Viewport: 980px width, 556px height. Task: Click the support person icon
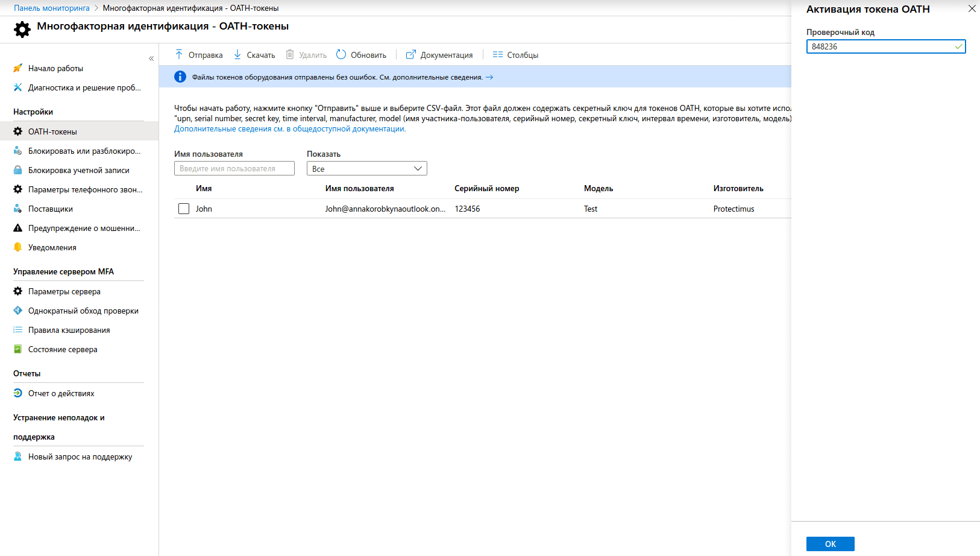pyautogui.click(x=17, y=456)
